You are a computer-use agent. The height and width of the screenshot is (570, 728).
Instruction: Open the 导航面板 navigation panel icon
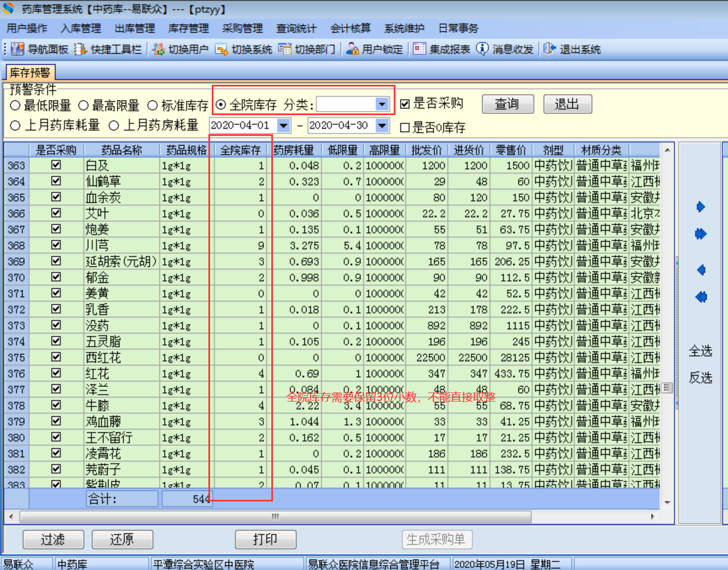[x=17, y=49]
